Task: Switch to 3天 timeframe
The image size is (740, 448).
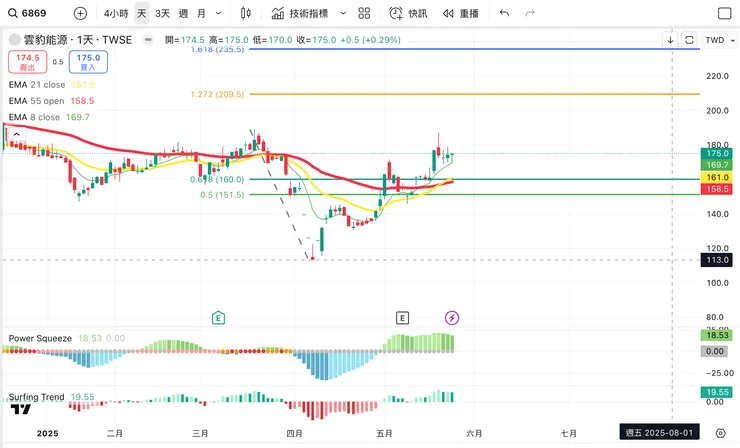Action: coord(162,13)
